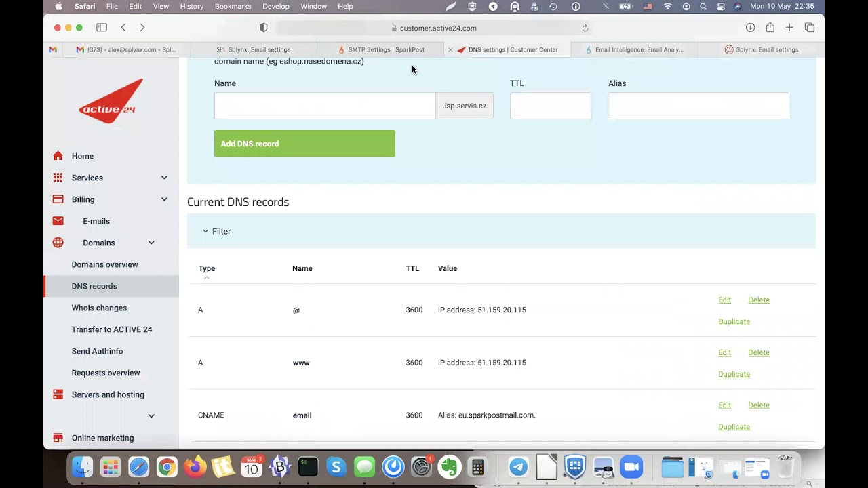The image size is (868, 488).
Task: Click the Safari address bar
Action: point(434,28)
